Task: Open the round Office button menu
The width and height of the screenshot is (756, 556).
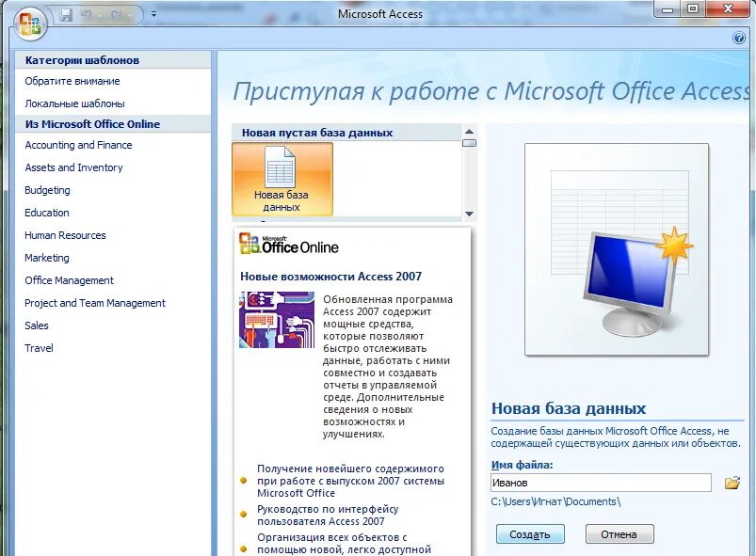Action: (30, 24)
